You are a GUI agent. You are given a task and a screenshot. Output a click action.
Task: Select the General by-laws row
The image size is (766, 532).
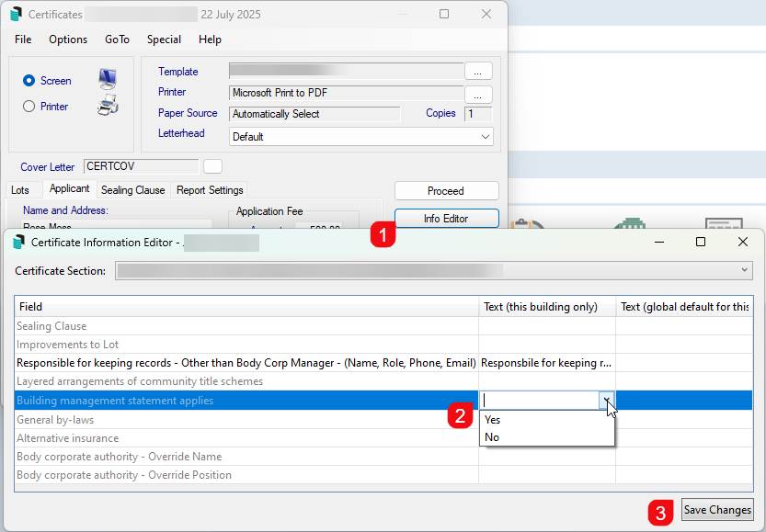(383, 420)
